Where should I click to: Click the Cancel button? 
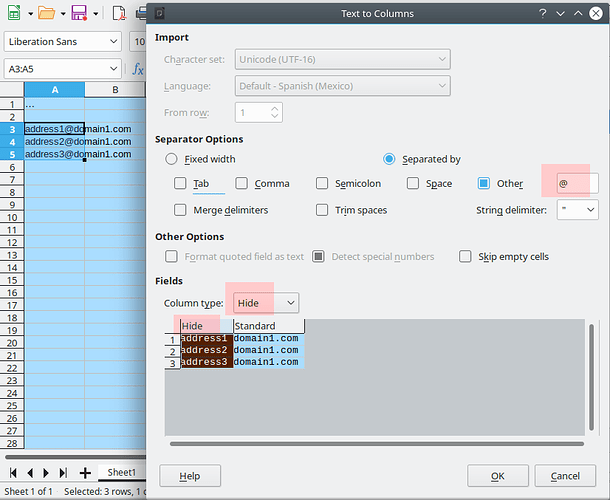565,476
